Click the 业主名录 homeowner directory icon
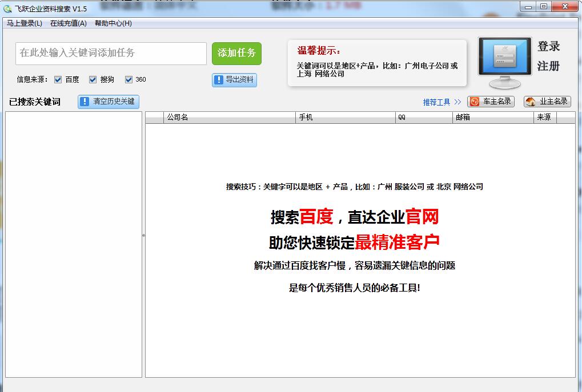The image size is (582, 392). 531,102
